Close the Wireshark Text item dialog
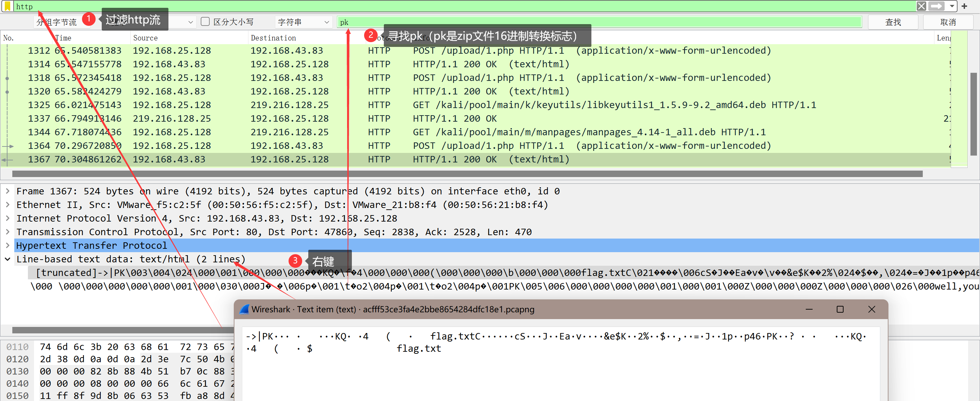 871,309
